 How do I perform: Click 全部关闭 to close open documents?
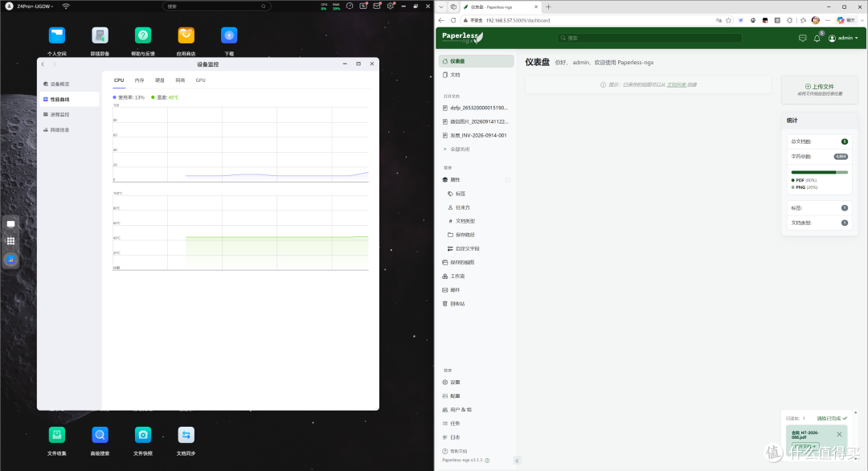pos(460,149)
